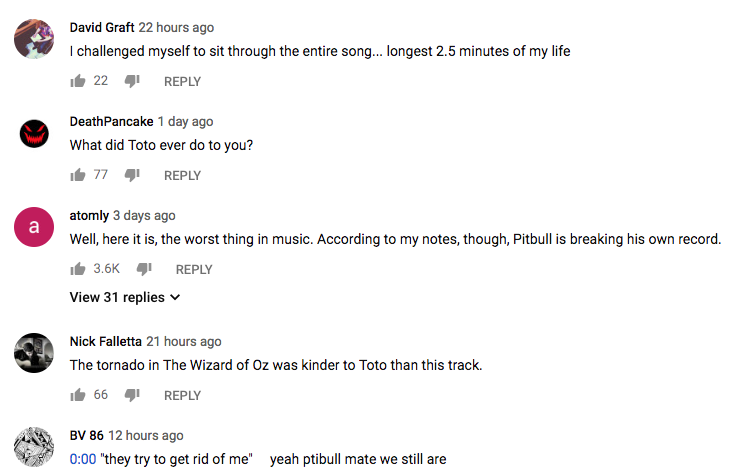The width and height of the screenshot is (729, 472).
Task: Reply to DeathPancake's comment
Action: tap(182, 175)
